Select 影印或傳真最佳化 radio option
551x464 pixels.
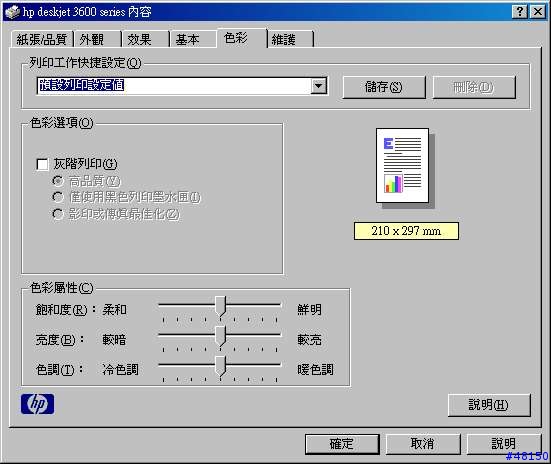(x=58, y=214)
